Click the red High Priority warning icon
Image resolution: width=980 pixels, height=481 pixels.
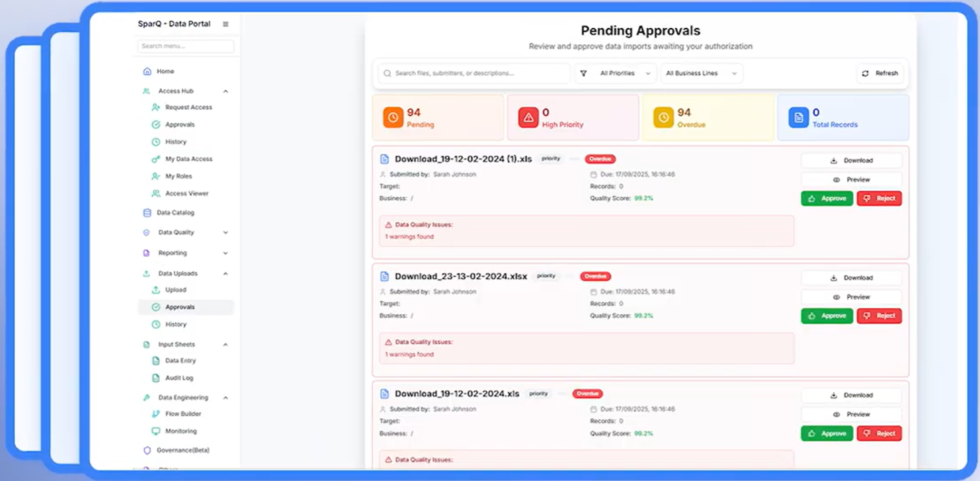click(x=528, y=118)
